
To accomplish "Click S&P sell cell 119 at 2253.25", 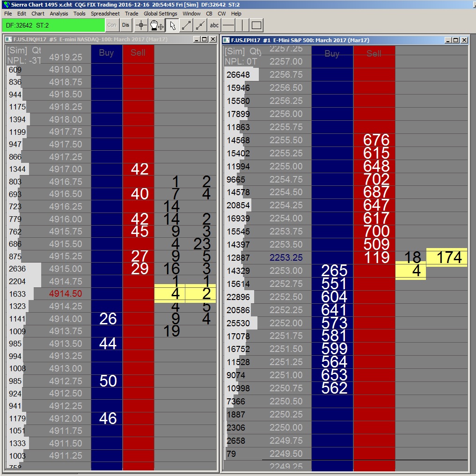I will pyautogui.click(x=374, y=257).
